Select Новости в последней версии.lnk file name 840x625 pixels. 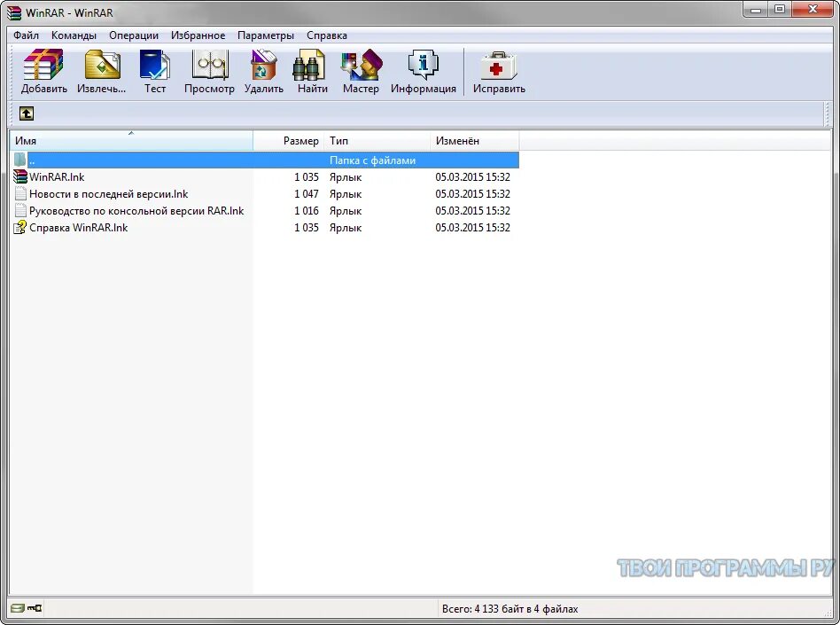tap(109, 194)
